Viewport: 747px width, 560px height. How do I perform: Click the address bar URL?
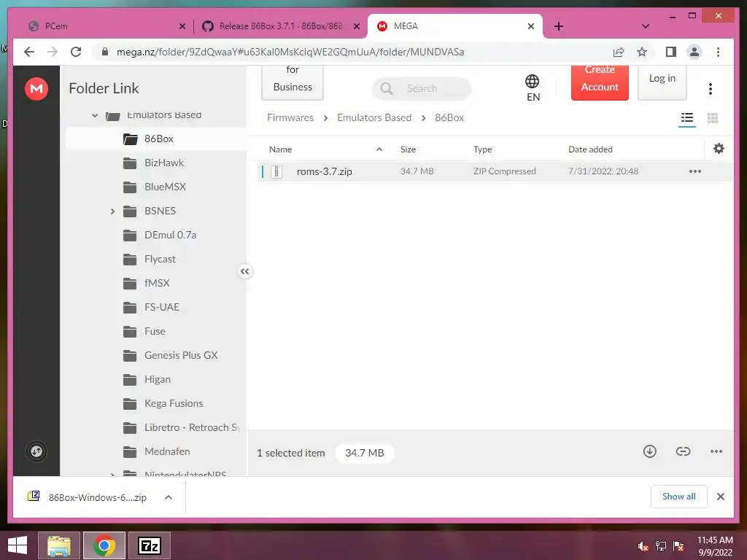click(x=290, y=52)
